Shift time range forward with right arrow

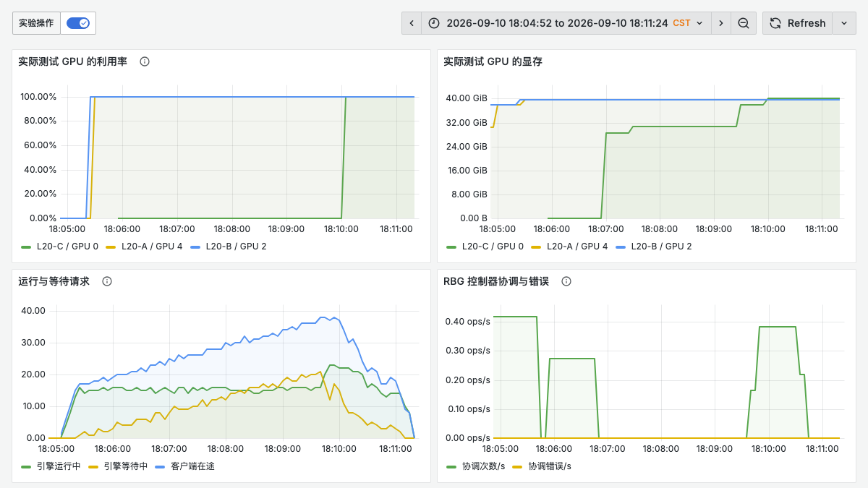720,23
